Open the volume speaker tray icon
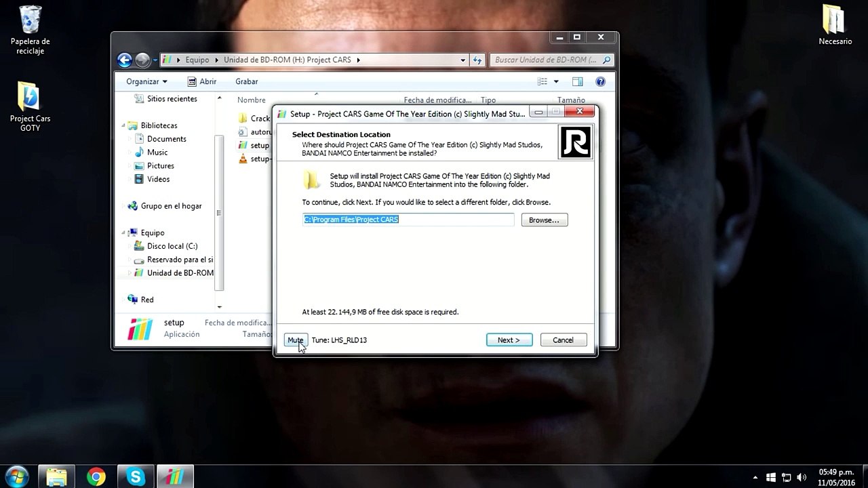868x488 pixels. click(x=802, y=477)
